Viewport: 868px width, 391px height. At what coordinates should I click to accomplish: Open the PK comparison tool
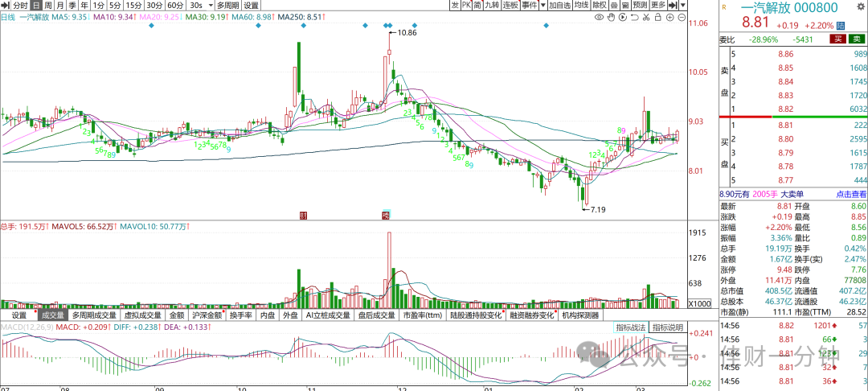pyautogui.click(x=467, y=5)
